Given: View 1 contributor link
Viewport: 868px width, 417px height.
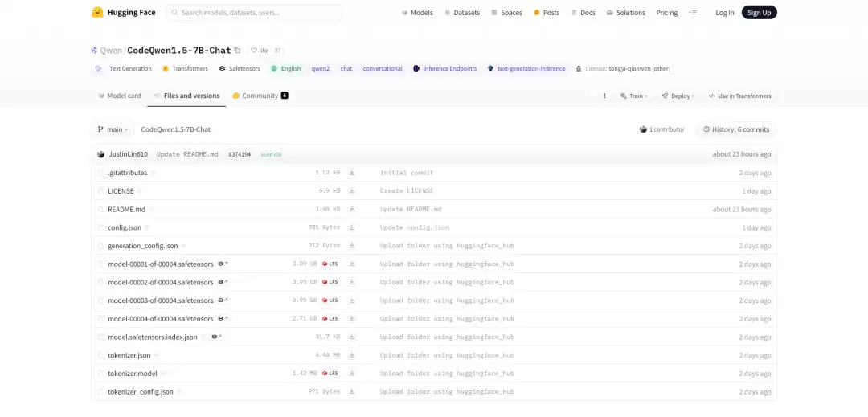Looking at the screenshot, I should (x=662, y=129).
